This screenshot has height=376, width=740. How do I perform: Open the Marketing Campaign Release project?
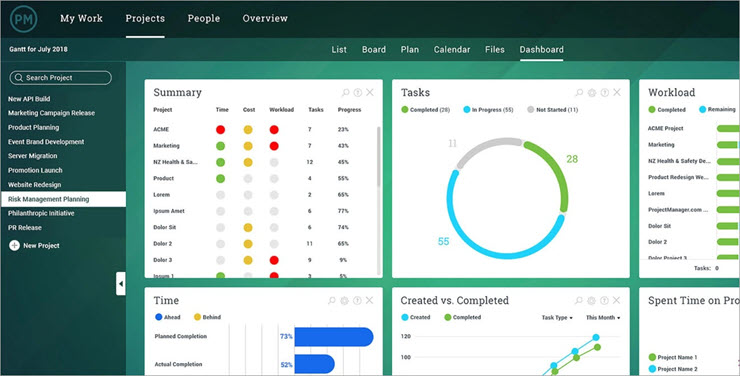[51, 113]
